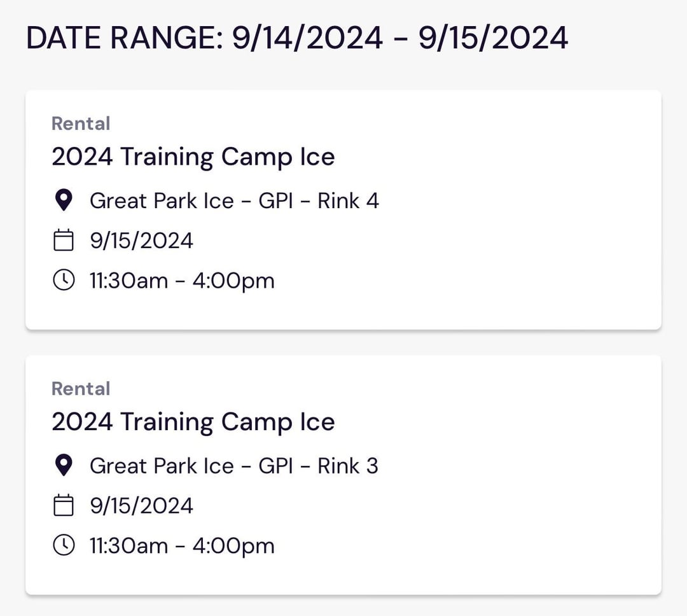Click the 9/14/2024 start date in heading
The image size is (687, 616).
click(x=307, y=38)
